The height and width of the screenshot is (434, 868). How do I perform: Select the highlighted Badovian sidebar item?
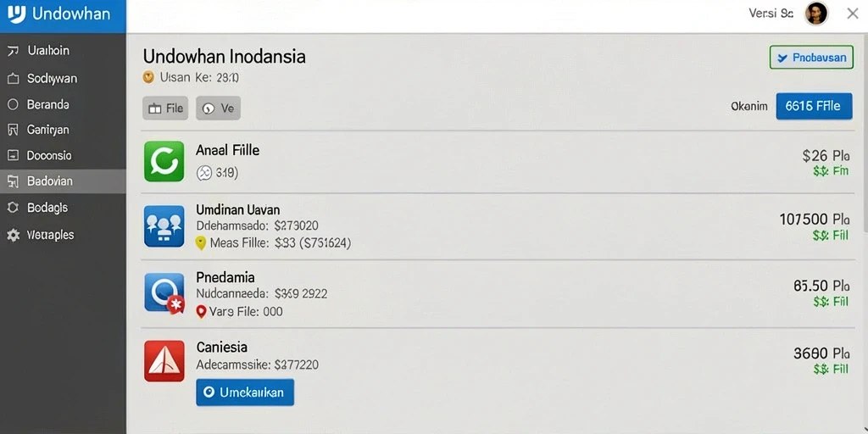coord(63,181)
